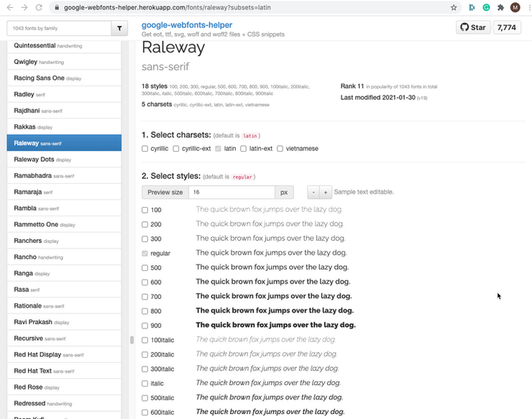Click the browser forward arrow
532x419 pixels.
[24, 7]
